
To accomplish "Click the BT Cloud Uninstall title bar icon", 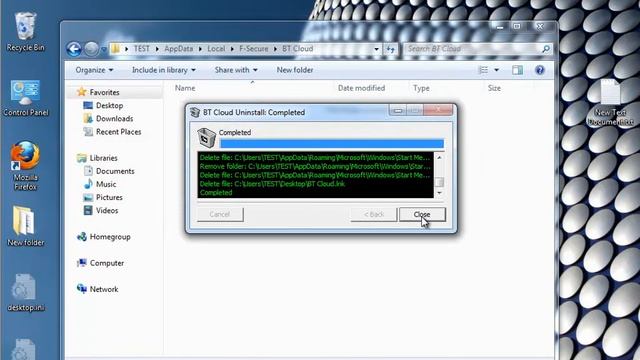I will (195, 112).
